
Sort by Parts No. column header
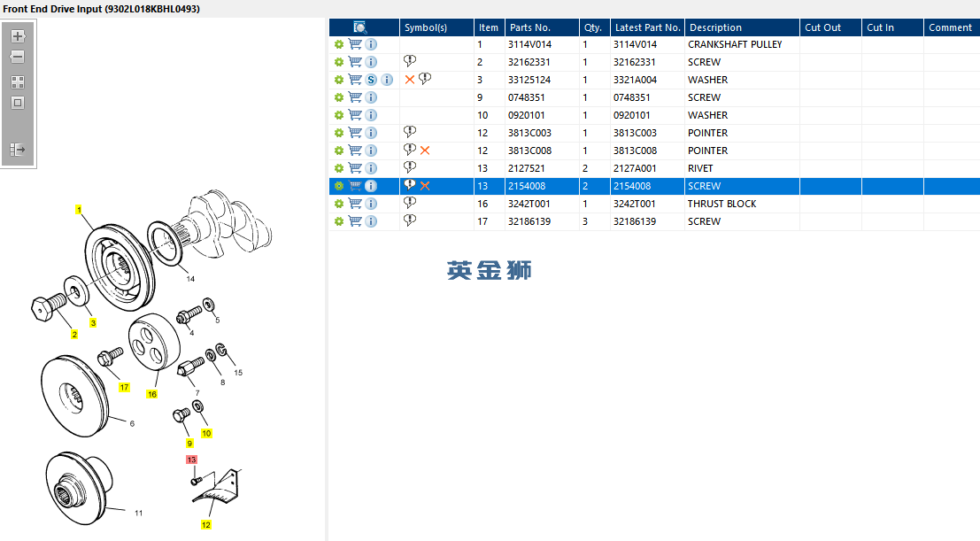point(542,27)
